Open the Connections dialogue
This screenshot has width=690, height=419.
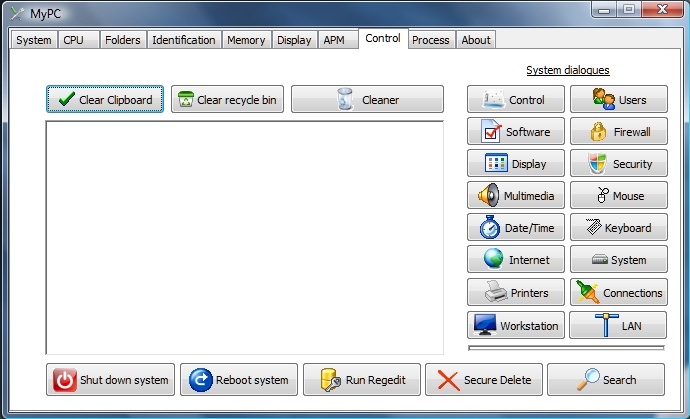coord(618,293)
